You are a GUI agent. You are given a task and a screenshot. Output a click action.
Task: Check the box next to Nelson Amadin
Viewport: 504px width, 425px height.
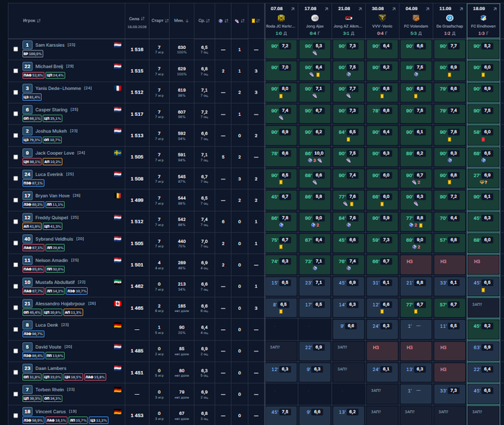click(15, 264)
